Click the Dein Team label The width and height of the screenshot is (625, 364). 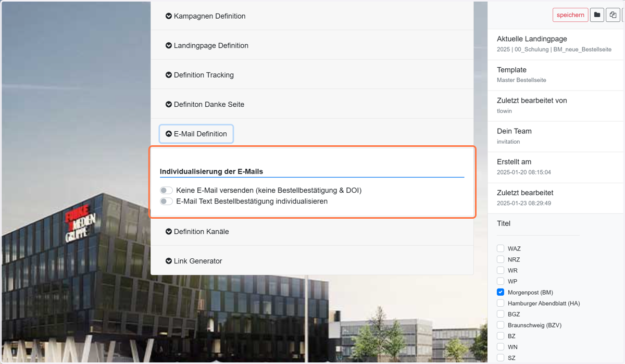(514, 131)
